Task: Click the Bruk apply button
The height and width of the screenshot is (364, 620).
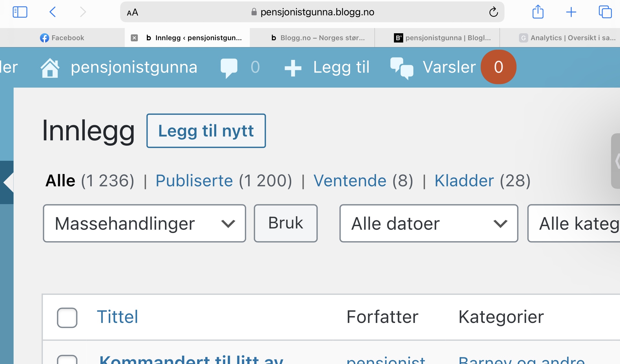Action: pyautogui.click(x=286, y=223)
